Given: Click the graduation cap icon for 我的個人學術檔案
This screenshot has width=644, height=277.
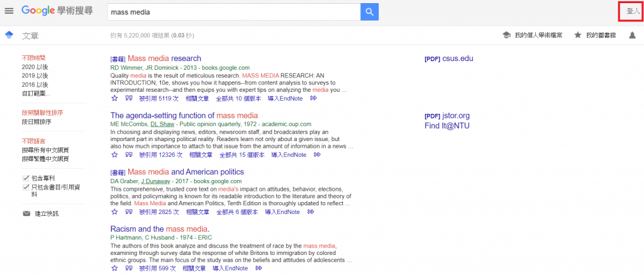Looking at the screenshot, I should click(506, 35).
